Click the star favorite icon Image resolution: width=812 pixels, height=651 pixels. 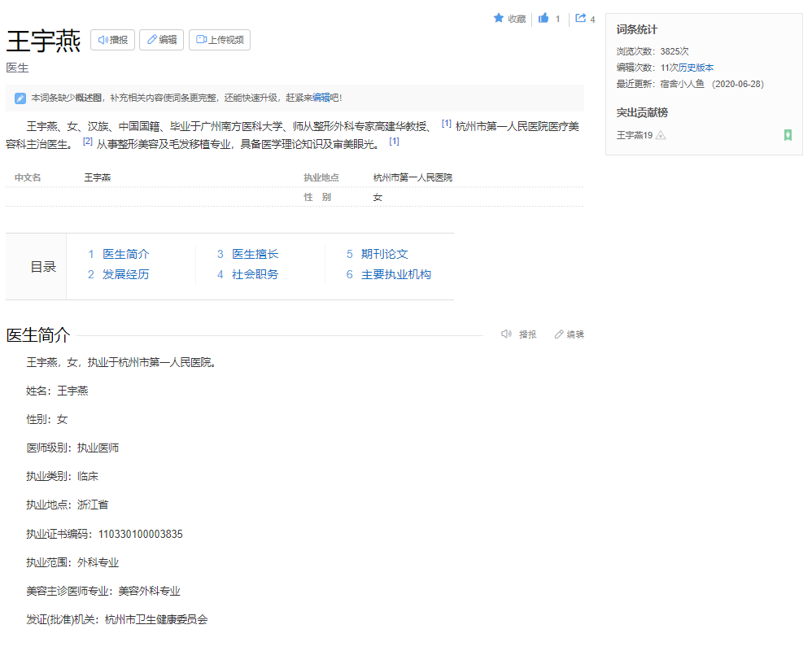499,18
